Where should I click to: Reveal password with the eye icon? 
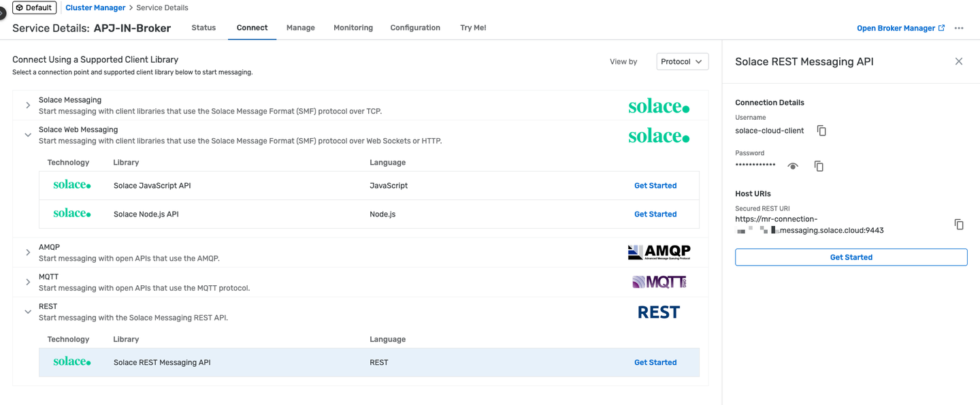793,166
